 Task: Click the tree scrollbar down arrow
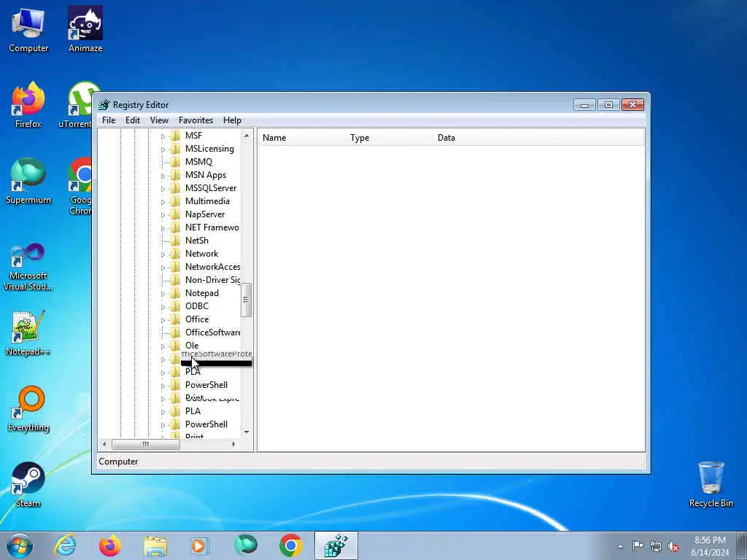click(247, 432)
